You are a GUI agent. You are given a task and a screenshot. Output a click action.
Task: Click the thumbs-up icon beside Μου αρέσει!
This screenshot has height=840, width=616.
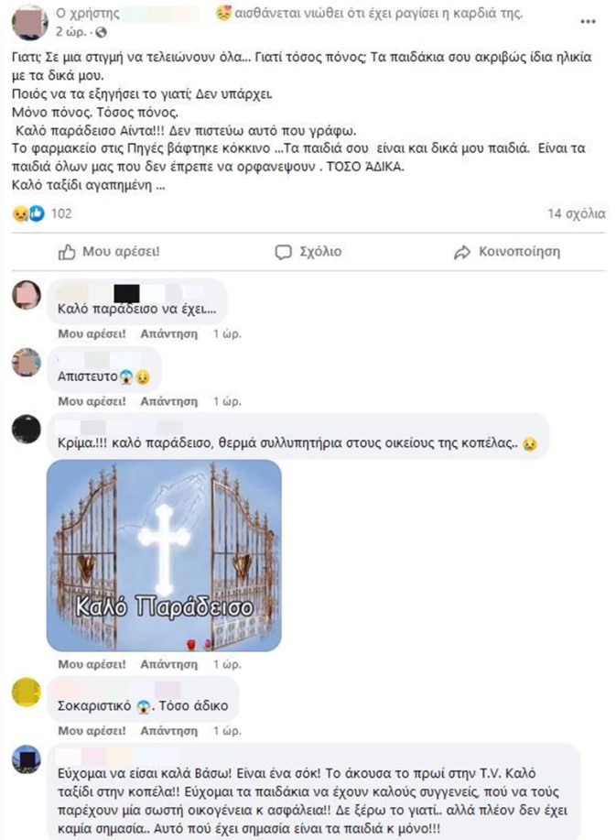(x=67, y=252)
